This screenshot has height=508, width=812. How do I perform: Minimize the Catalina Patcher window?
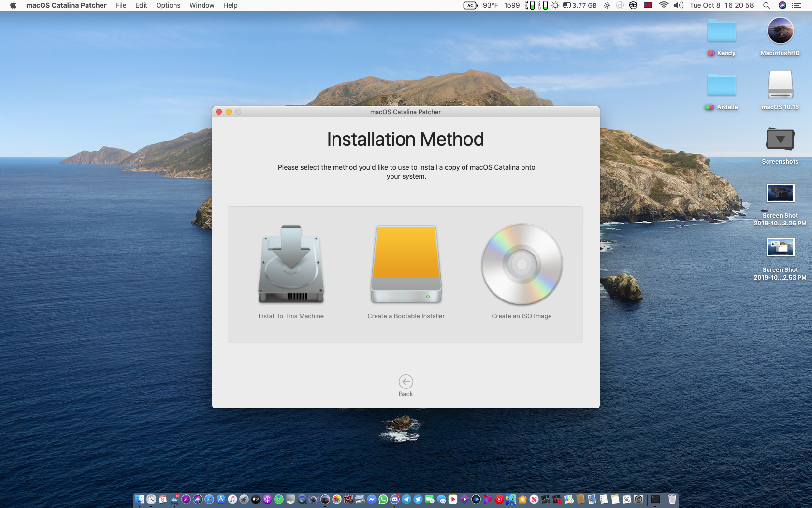pos(229,112)
